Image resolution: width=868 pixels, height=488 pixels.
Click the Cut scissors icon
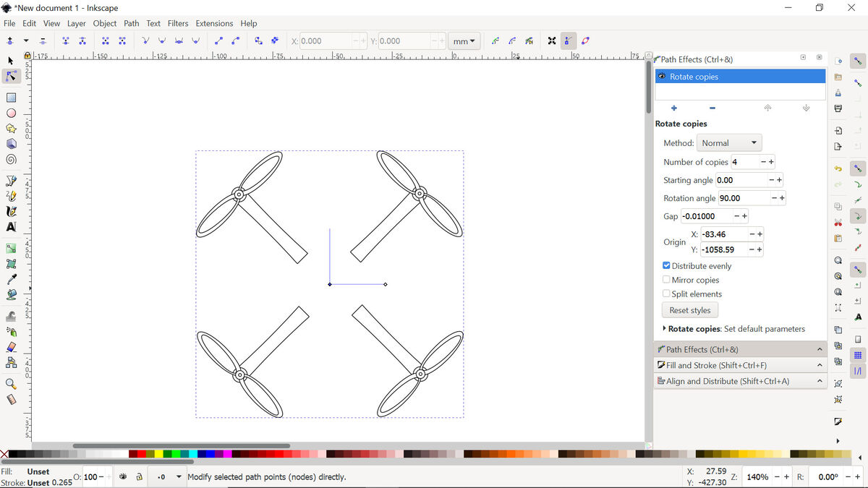click(838, 223)
